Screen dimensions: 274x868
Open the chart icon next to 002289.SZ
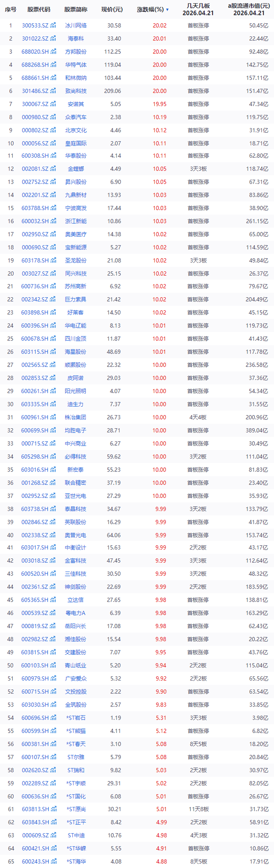click(53, 783)
